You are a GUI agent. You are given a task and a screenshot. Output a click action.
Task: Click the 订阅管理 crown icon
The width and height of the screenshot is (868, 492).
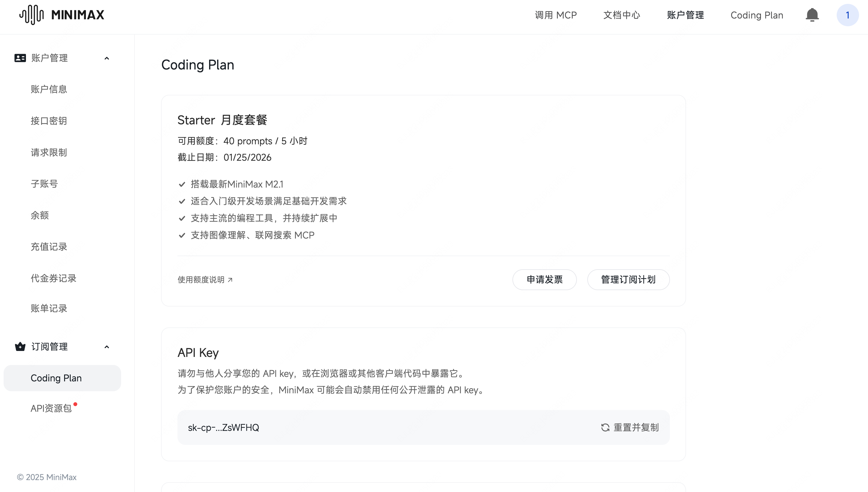20,347
